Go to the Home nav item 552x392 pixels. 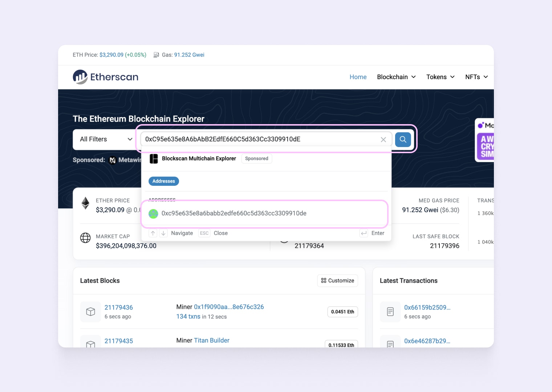click(358, 77)
